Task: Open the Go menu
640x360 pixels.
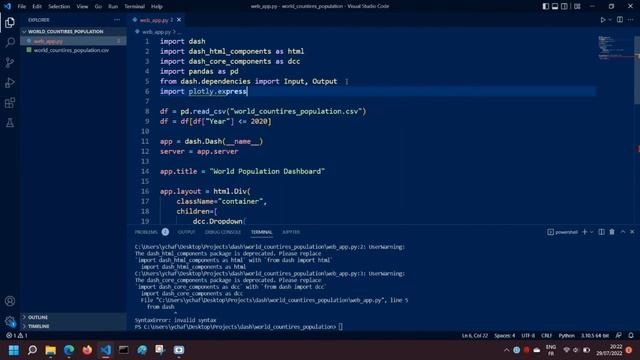Action: [98, 7]
